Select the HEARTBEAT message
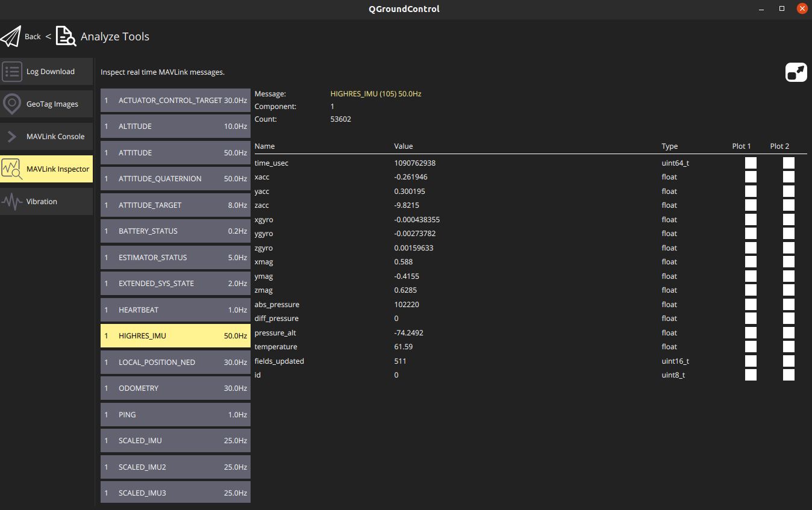Image resolution: width=812 pixels, height=510 pixels. click(175, 310)
